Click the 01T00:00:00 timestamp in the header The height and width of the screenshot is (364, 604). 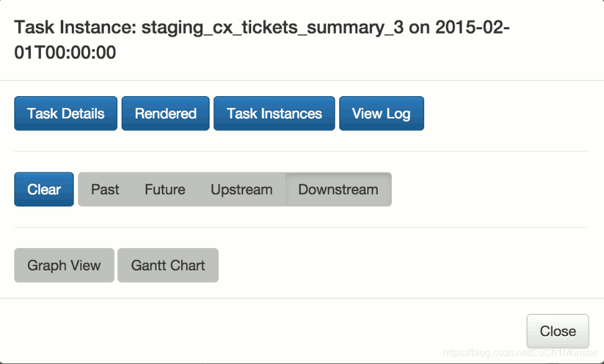65,53
